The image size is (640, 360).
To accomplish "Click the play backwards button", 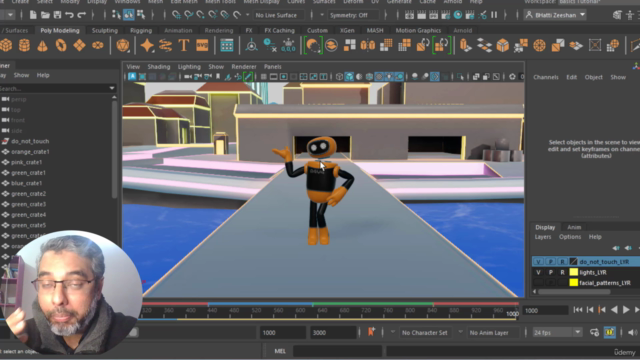I will [x=614, y=310].
